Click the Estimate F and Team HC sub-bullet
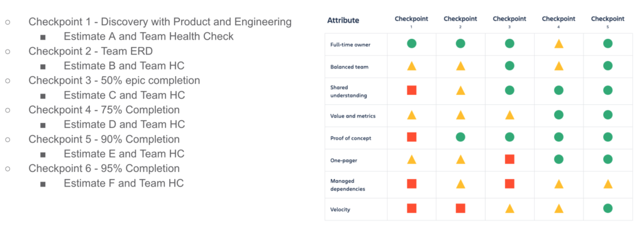Screen dimensions: 644x233 124,183
